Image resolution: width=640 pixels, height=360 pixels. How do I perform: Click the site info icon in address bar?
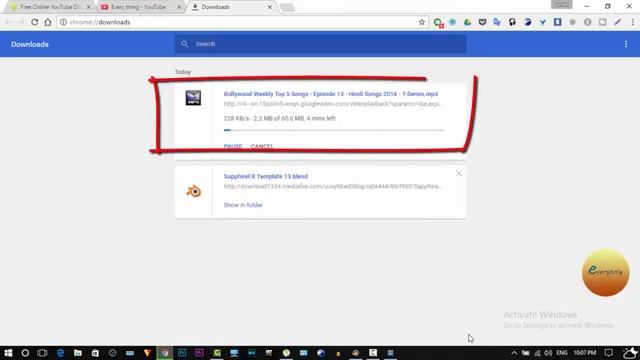[x=63, y=22]
